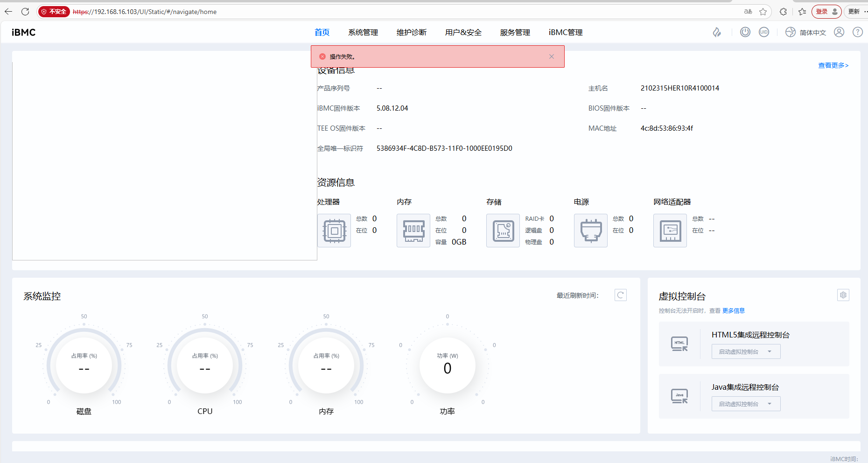Click the 更多信息 link in virtual console
This screenshot has height=463, width=868.
coord(734,311)
